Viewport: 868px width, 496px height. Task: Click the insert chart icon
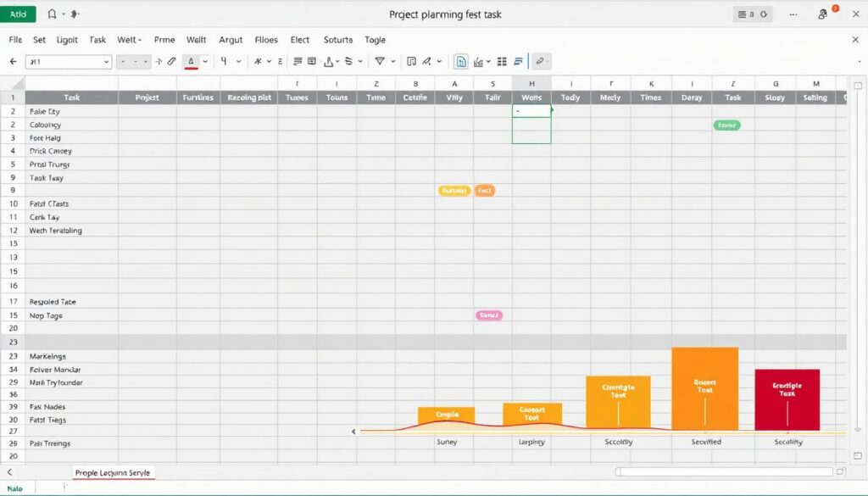pyautogui.click(x=478, y=61)
